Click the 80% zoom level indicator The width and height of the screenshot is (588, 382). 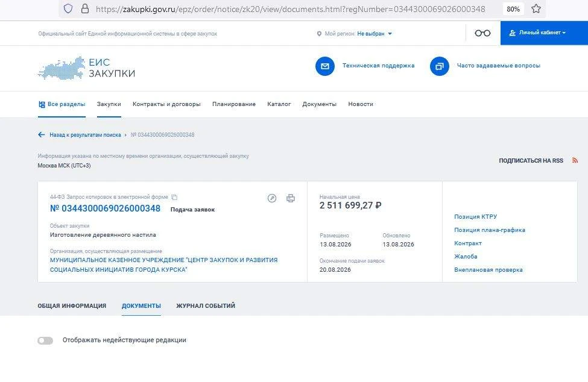[x=513, y=9]
